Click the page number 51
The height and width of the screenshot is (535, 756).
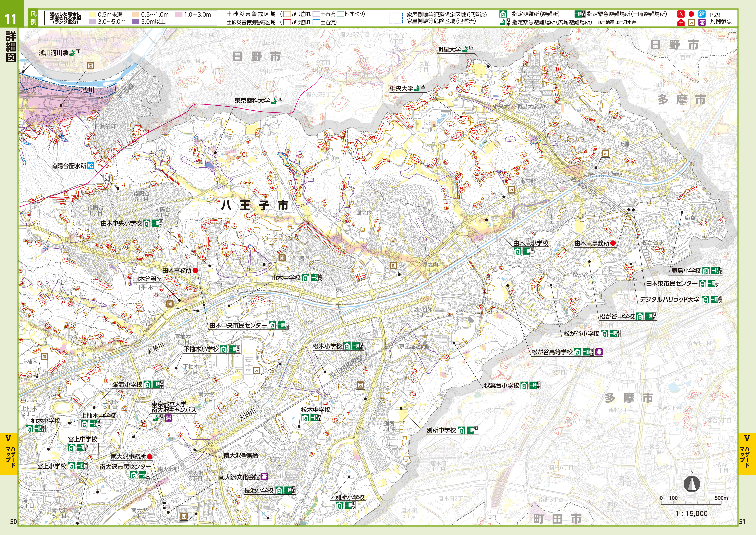(742, 521)
